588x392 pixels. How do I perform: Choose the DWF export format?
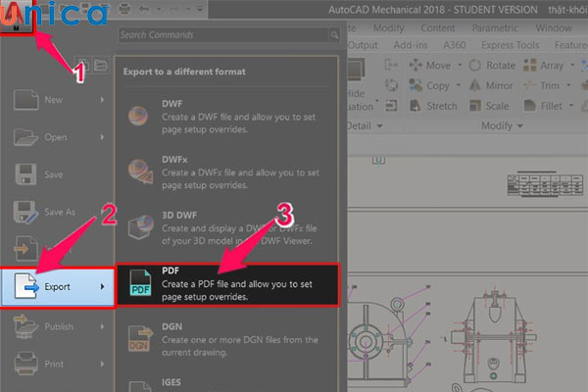(x=226, y=117)
